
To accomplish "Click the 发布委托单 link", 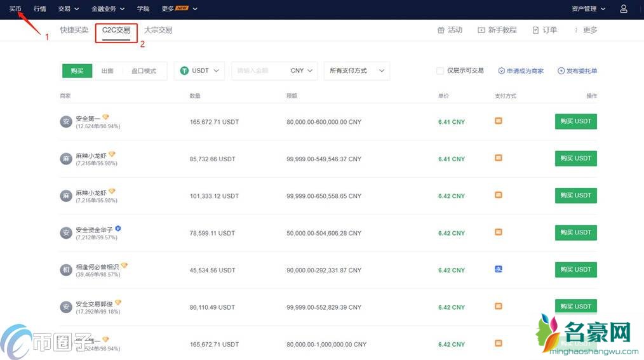I will (577, 71).
